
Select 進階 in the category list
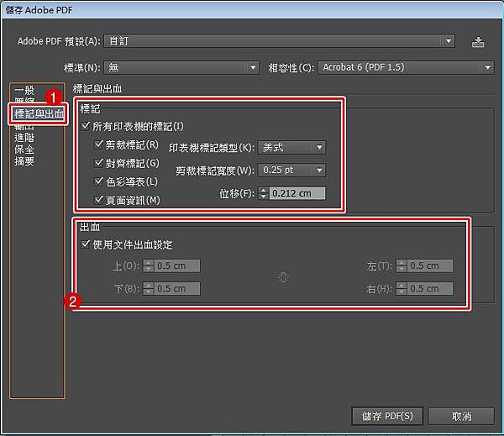point(24,138)
